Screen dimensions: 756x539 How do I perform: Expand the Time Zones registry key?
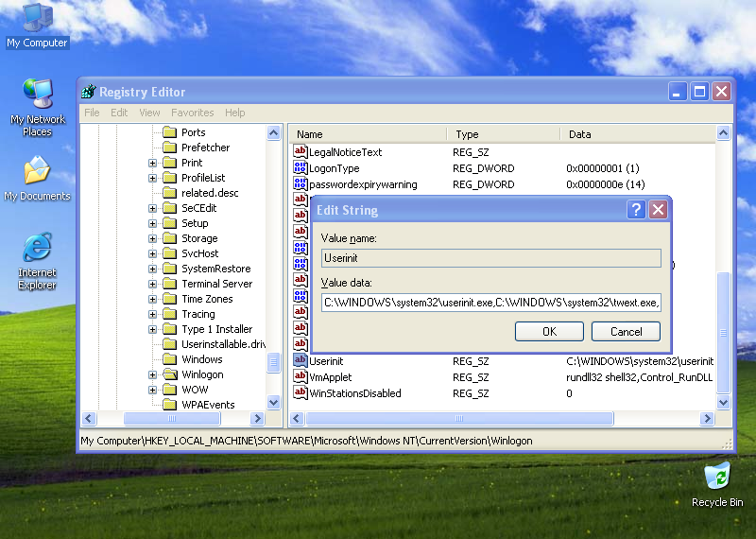click(152, 299)
